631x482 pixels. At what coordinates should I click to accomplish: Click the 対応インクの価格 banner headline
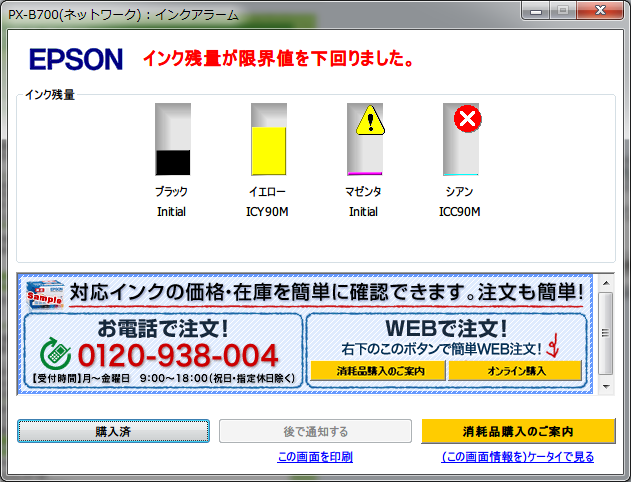pos(326,292)
